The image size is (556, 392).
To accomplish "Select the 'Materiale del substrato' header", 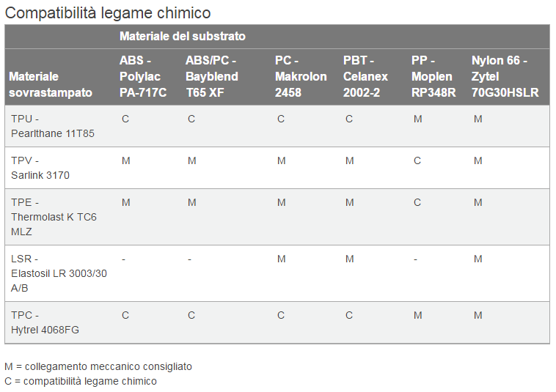I will 183,36.
